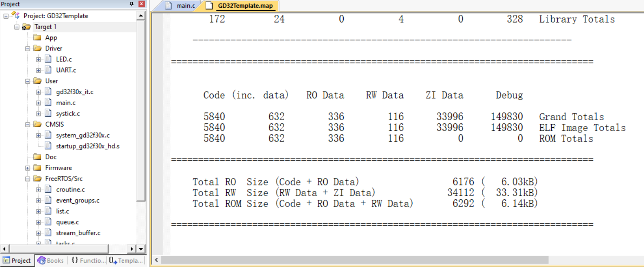Screen dimensions: 644x267
Task: Open the Templates bottom tab
Action: [x=126, y=260]
